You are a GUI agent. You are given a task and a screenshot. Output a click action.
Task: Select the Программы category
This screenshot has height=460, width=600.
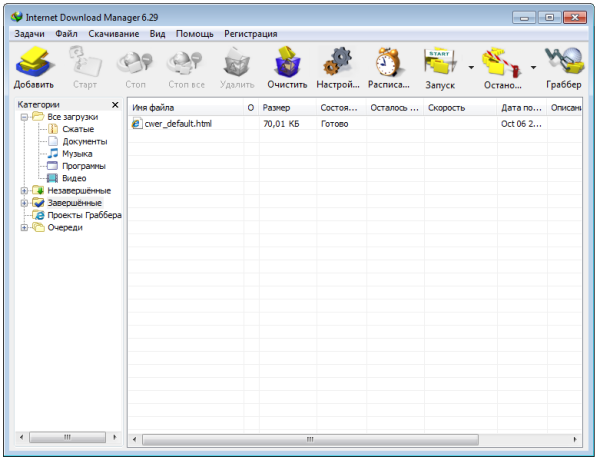coord(83,166)
